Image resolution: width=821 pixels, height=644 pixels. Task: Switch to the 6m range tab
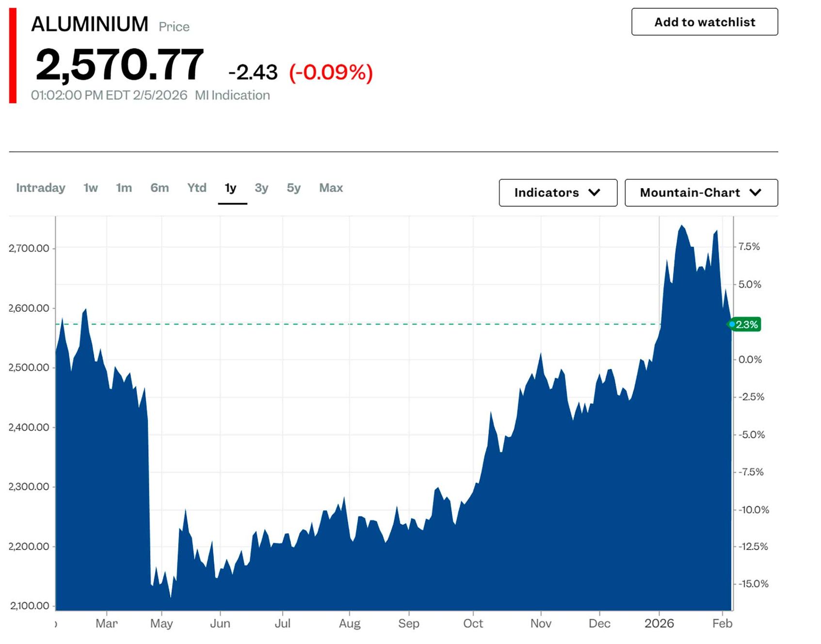point(160,188)
